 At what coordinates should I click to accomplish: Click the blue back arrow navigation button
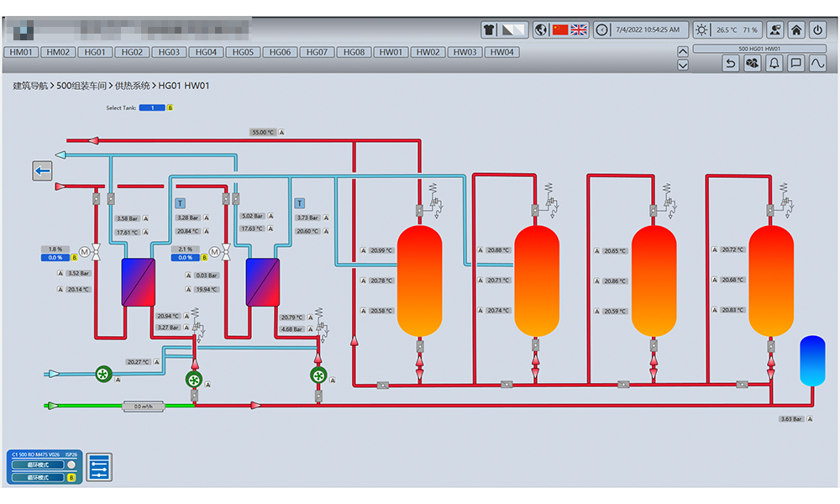coord(42,171)
